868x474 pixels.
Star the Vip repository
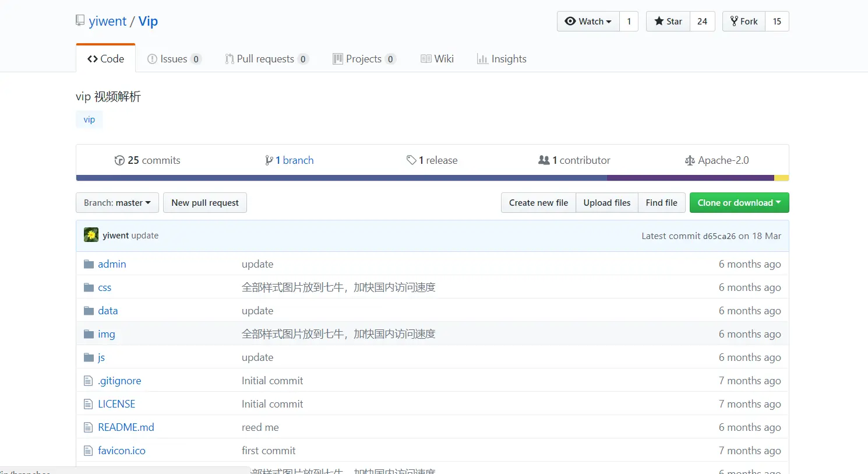point(668,22)
